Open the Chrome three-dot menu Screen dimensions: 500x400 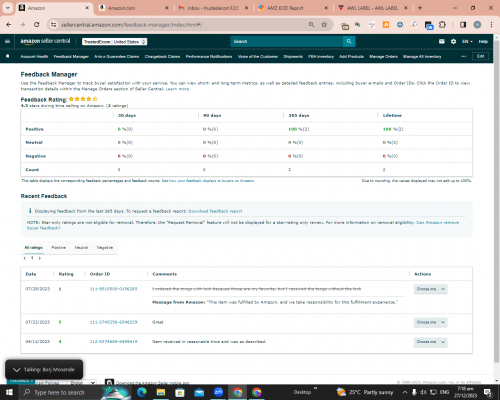click(x=491, y=25)
